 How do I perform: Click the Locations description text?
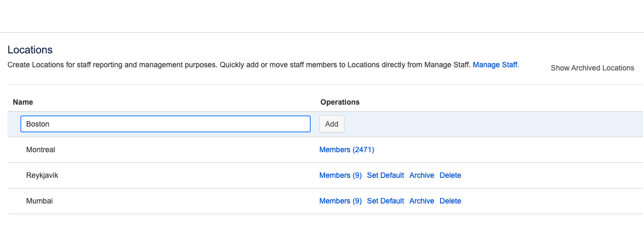pos(239,65)
